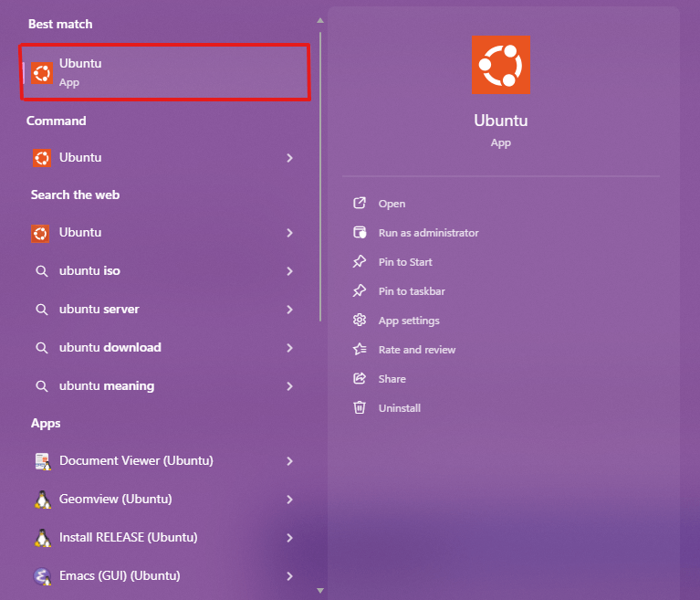Click search icon beside ubuntu iso

click(41, 271)
